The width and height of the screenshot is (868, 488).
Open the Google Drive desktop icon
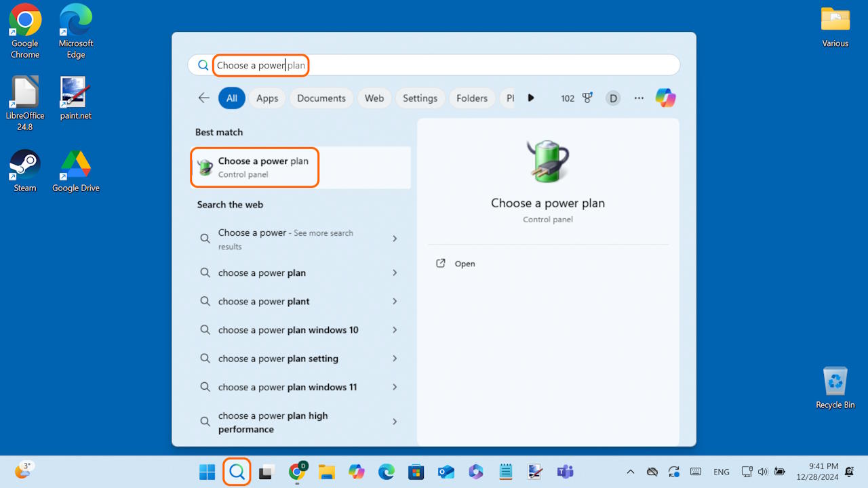(75, 171)
